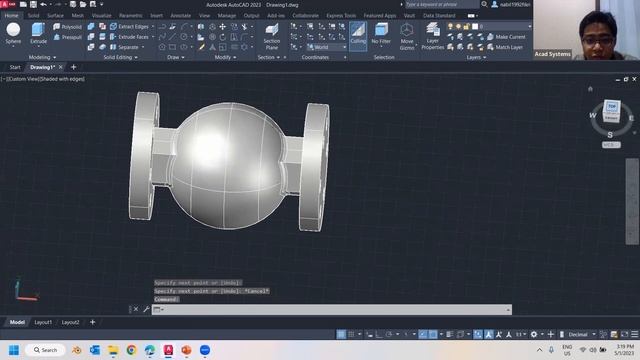
Task: Click the Culling selection button
Action: click(x=358, y=36)
